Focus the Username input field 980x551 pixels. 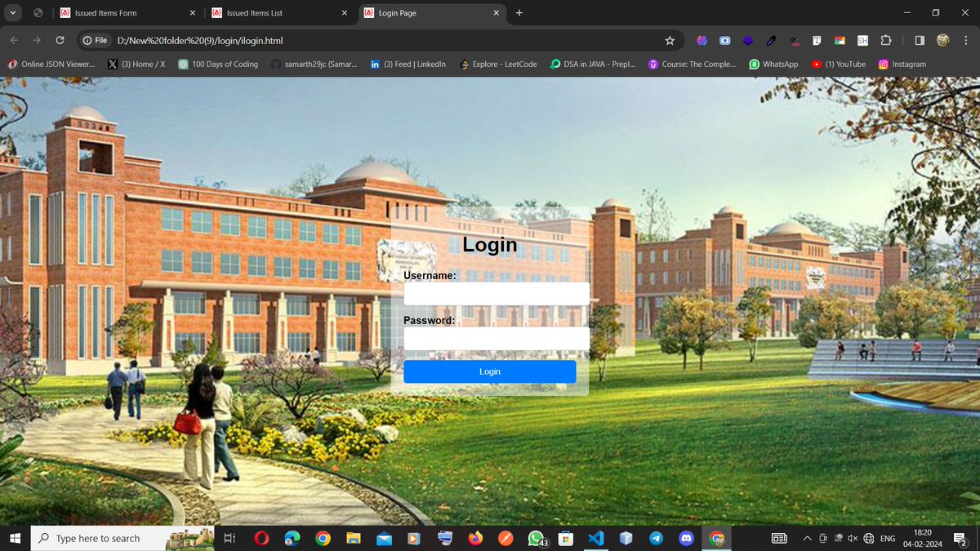point(497,294)
